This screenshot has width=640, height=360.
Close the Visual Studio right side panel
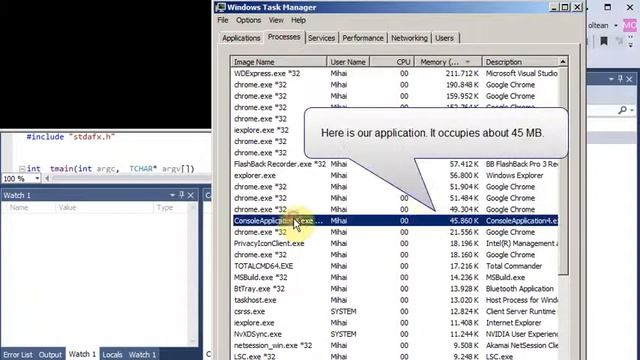pyautogui.click(x=629, y=79)
